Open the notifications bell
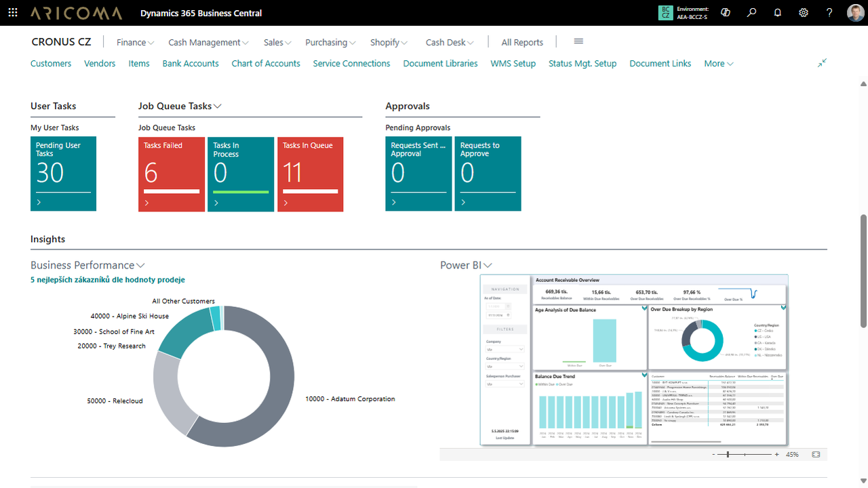The image size is (868, 488). pyautogui.click(x=777, y=12)
